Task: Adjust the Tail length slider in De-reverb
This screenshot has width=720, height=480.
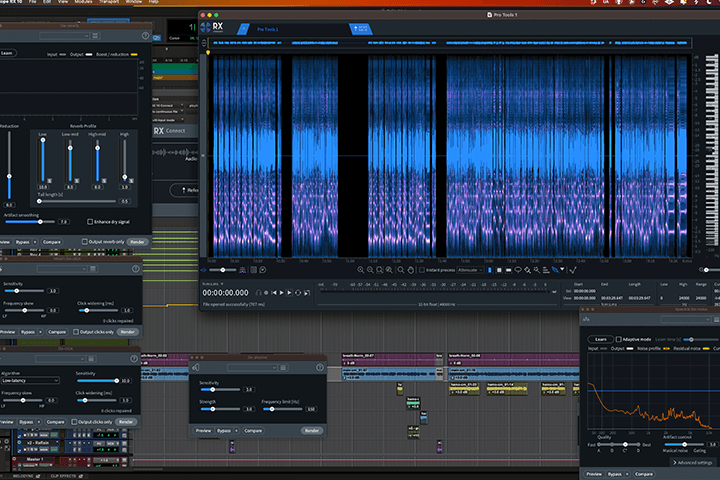Action: (x=77, y=201)
